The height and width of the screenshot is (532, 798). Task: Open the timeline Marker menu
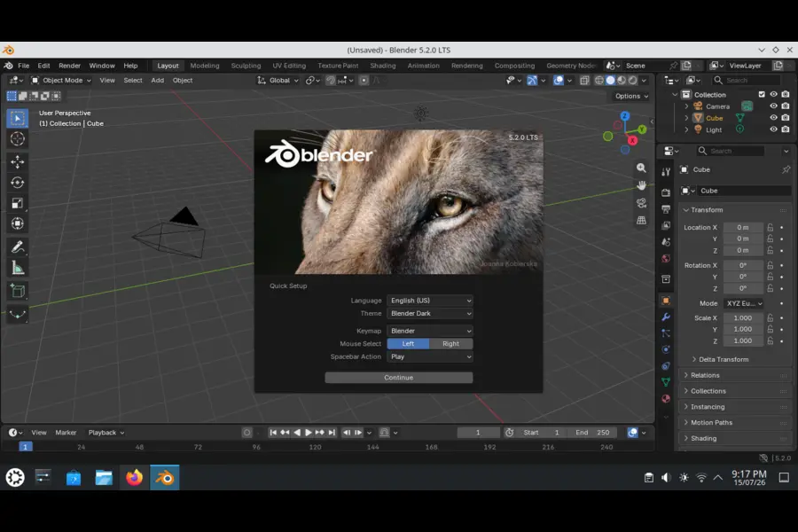tap(66, 432)
